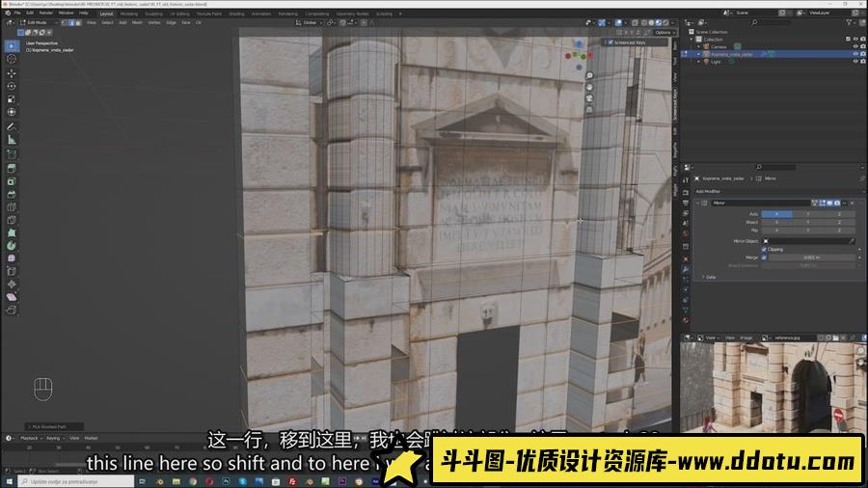The height and width of the screenshot is (488, 868).
Task: Open Global transform orientation dropdown
Action: (308, 23)
